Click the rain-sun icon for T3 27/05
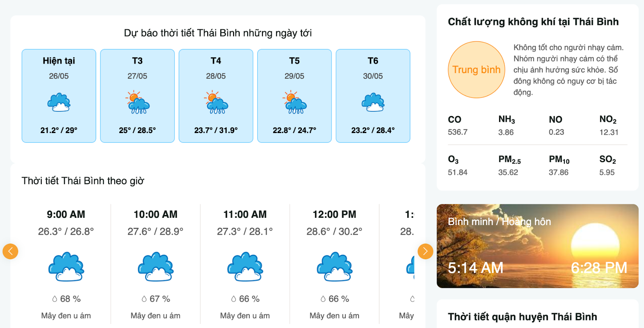644x328 pixels. point(137,102)
